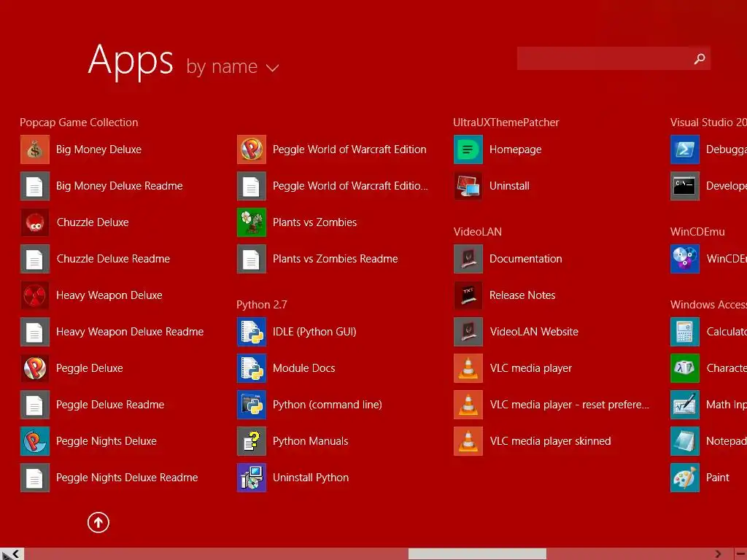Launch Peggle World of Warcraft Edition icon

click(252, 149)
